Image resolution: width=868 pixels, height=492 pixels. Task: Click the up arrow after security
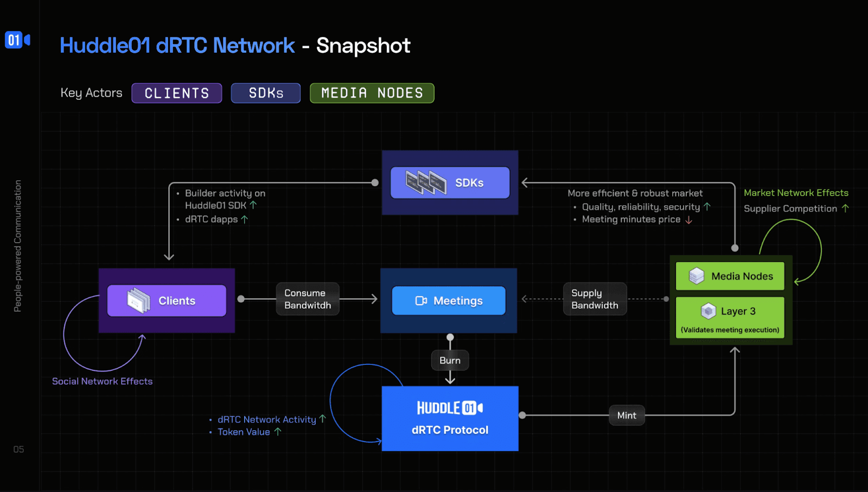[707, 207]
